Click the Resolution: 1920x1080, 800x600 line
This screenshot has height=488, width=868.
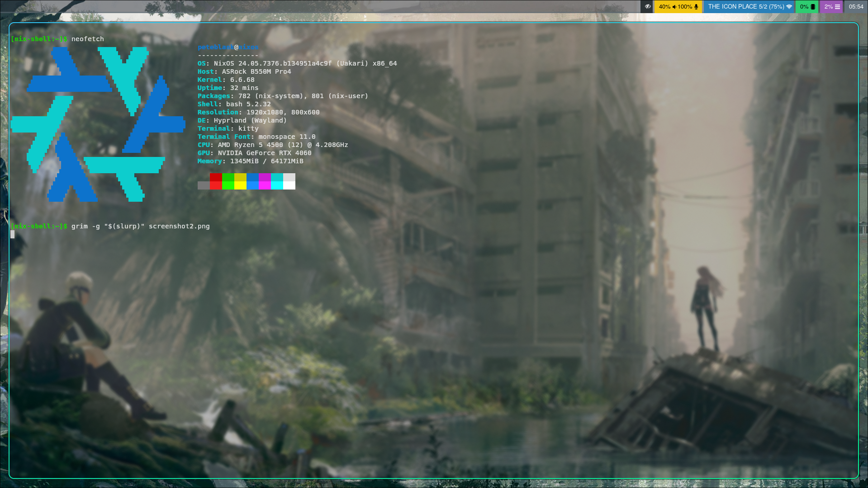pos(259,112)
